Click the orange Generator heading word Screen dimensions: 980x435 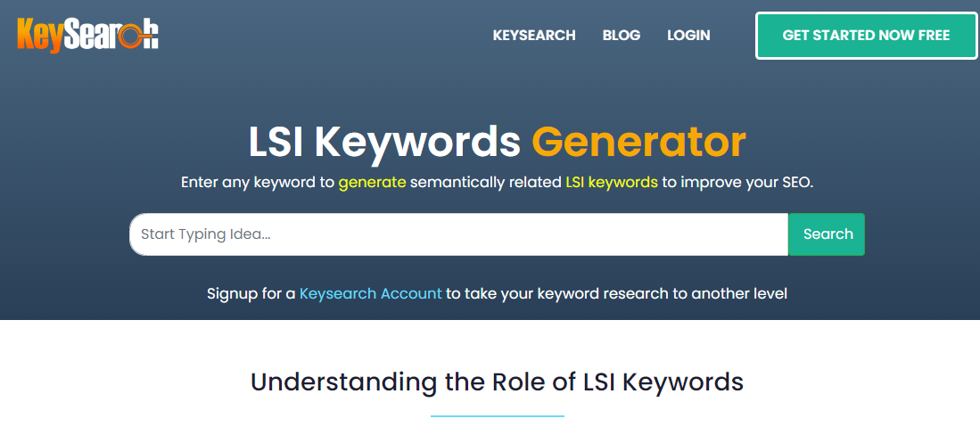coord(638,144)
